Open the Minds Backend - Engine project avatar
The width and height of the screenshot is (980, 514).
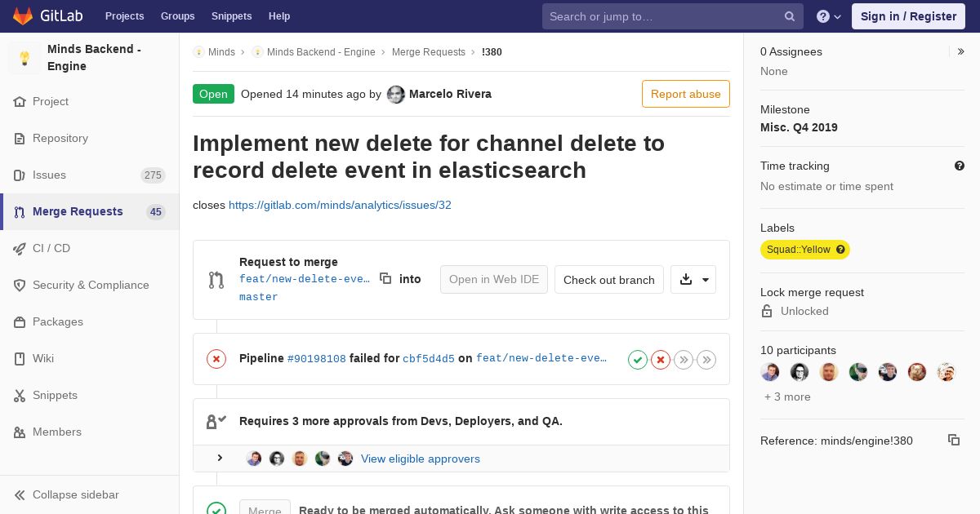coord(24,58)
